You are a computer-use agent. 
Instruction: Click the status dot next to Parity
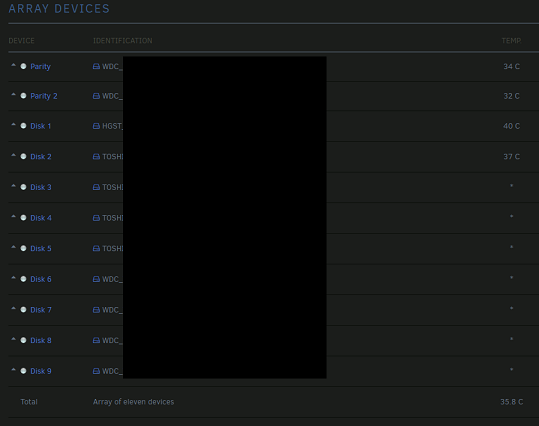23,66
